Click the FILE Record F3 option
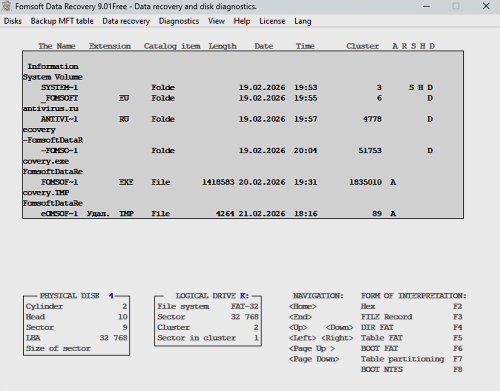The height and width of the screenshot is (391, 500). (x=411, y=317)
